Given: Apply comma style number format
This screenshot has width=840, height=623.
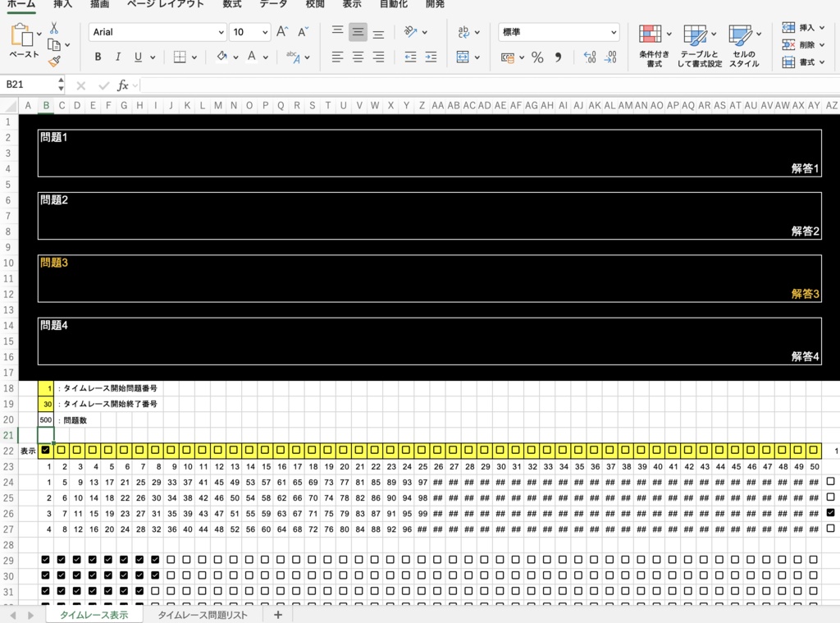Looking at the screenshot, I should click(x=558, y=57).
